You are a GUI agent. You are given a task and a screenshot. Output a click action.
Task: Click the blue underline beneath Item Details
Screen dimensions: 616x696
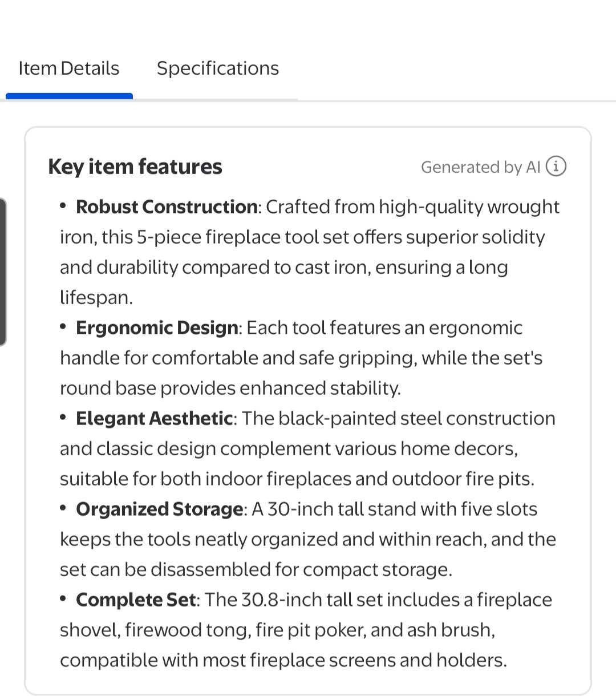point(69,94)
